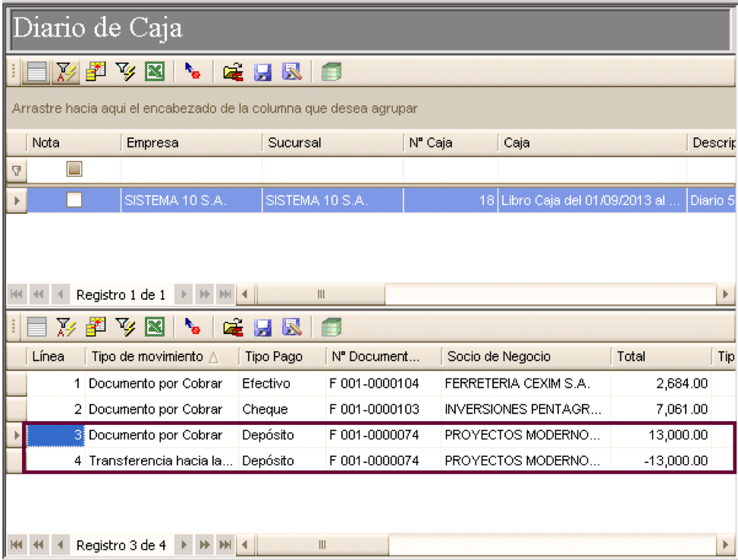Expand the SISTEMA 10 S.A. row indicator
This screenshot has height=560, width=738.
pyautogui.click(x=17, y=200)
